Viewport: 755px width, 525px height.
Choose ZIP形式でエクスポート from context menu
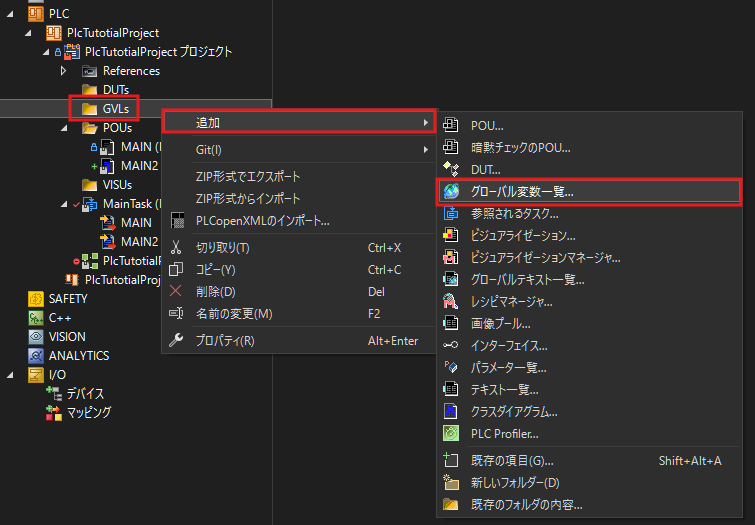248,177
